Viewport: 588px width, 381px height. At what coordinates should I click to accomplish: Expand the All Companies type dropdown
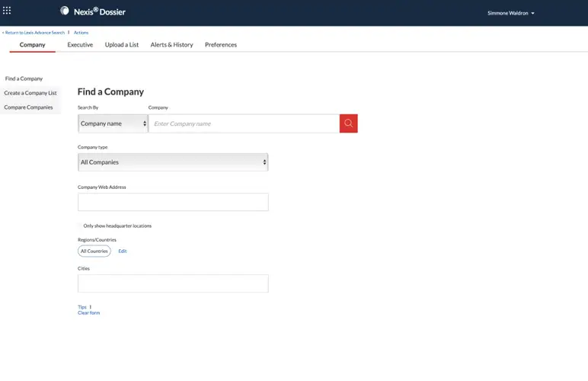pos(173,162)
